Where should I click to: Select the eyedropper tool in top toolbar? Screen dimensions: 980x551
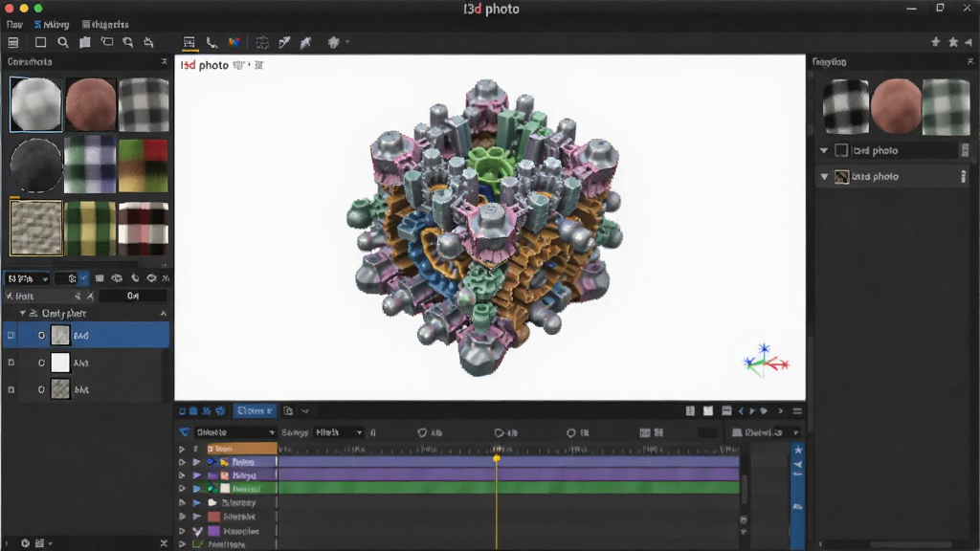[284, 42]
